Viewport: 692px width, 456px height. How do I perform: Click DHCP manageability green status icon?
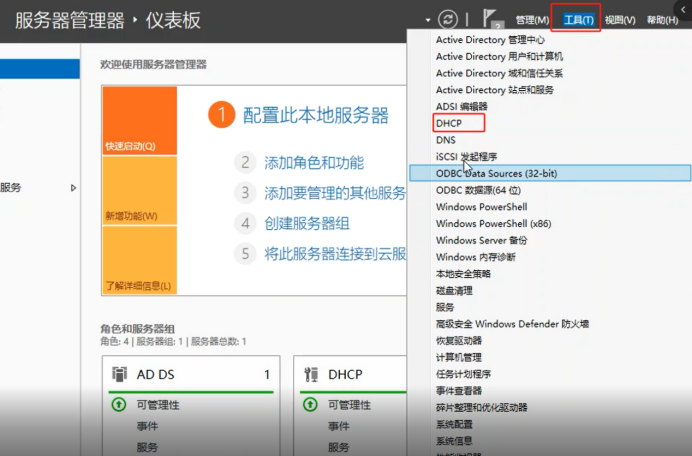310,404
